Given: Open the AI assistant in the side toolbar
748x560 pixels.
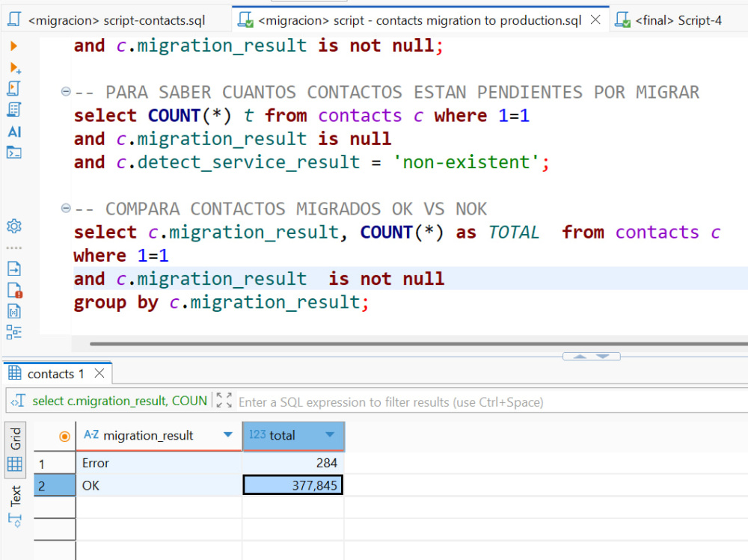Looking at the screenshot, I should pos(14,132).
